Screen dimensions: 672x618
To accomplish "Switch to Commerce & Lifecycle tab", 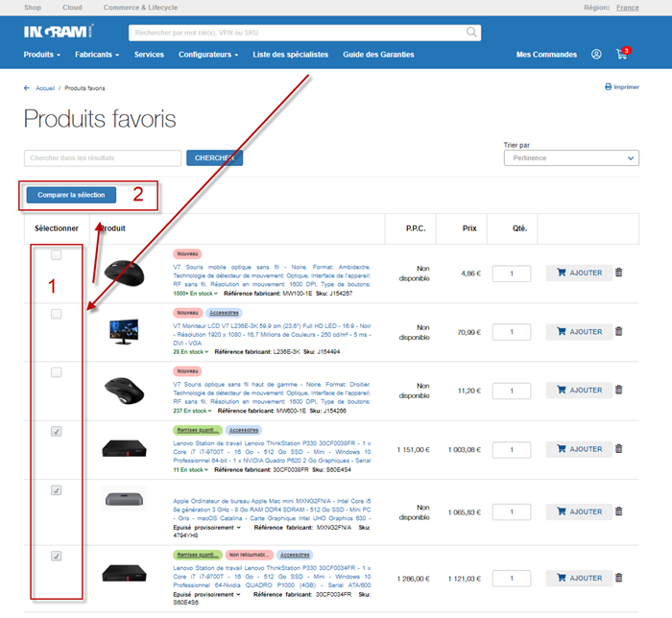I will [140, 8].
